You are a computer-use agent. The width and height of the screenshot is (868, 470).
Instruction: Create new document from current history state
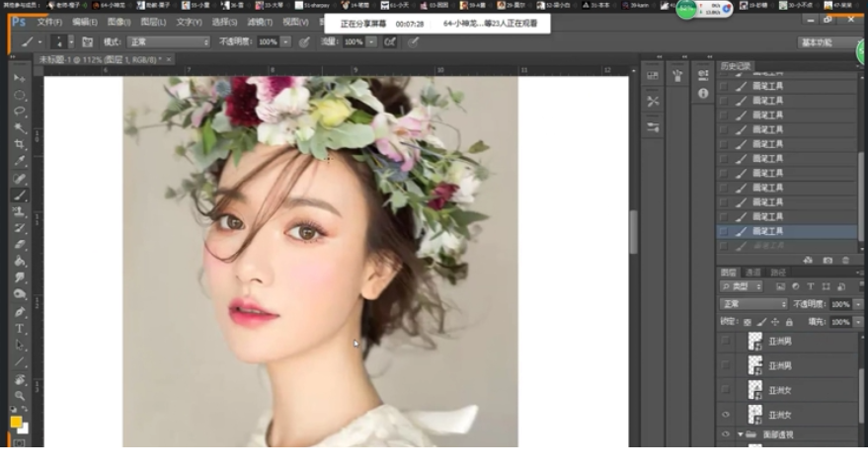(x=808, y=261)
